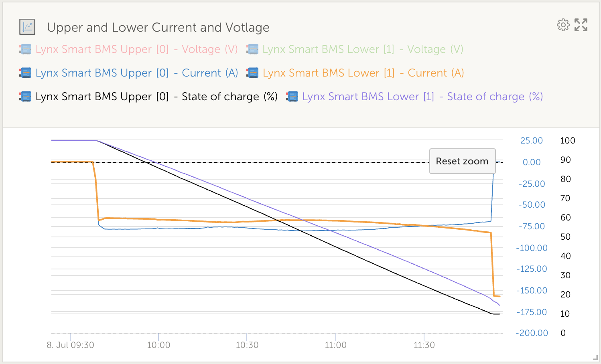Toggle Lower State of charge series
The height and width of the screenshot is (364, 601).
(x=422, y=97)
